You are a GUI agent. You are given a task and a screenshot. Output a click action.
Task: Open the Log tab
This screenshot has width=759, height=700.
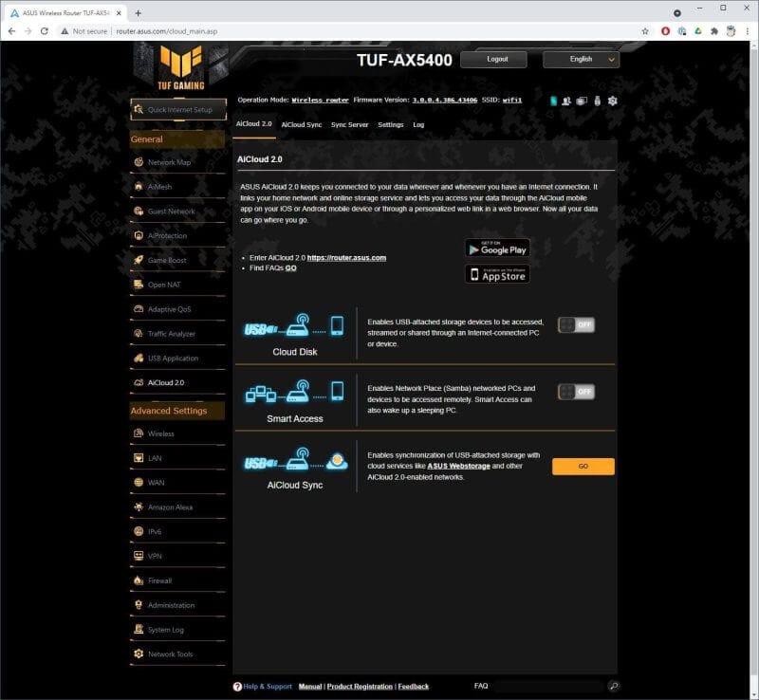tap(418, 123)
